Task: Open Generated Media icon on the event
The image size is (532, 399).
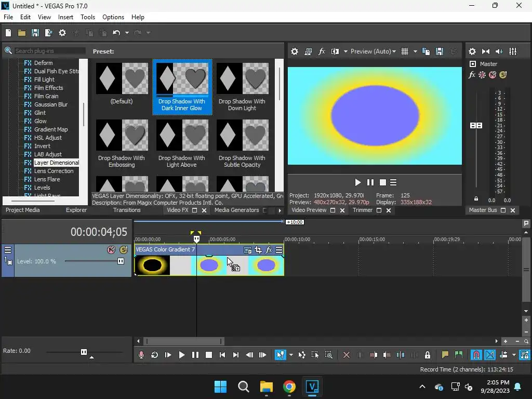Action: (x=248, y=250)
